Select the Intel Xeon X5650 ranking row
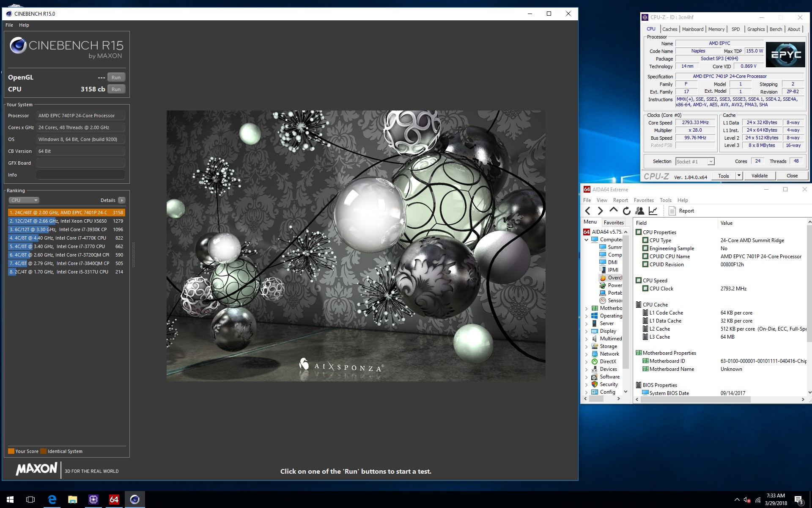The image size is (812, 508). pyautogui.click(x=66, y=221)
